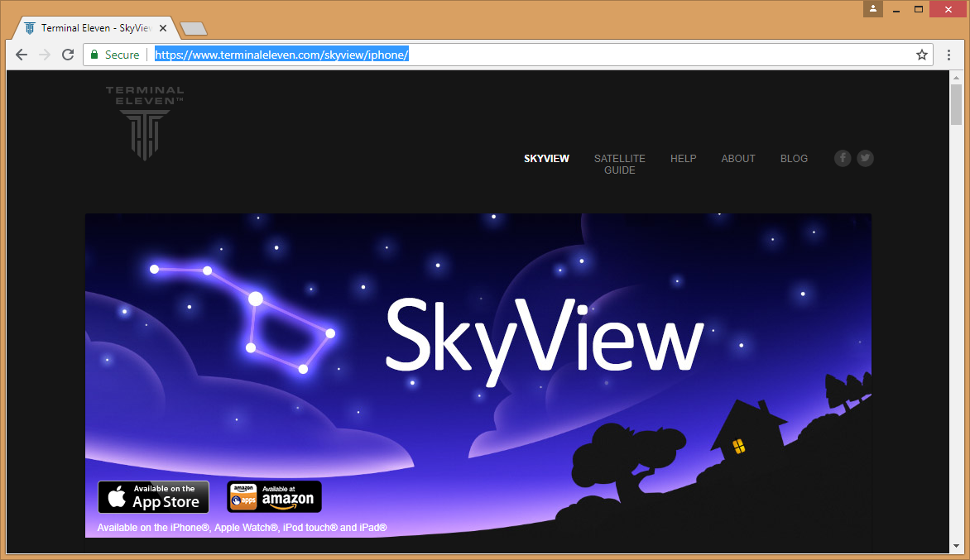
Task: Open Terminal Eleven's Facebook page
Action: coord(843,158)
